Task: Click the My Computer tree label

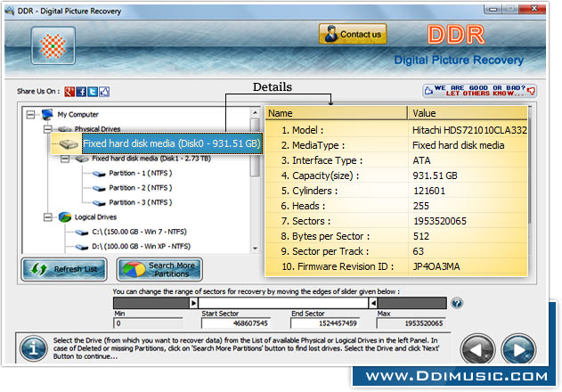Action: pyautogui.click(x=77, y=114)
